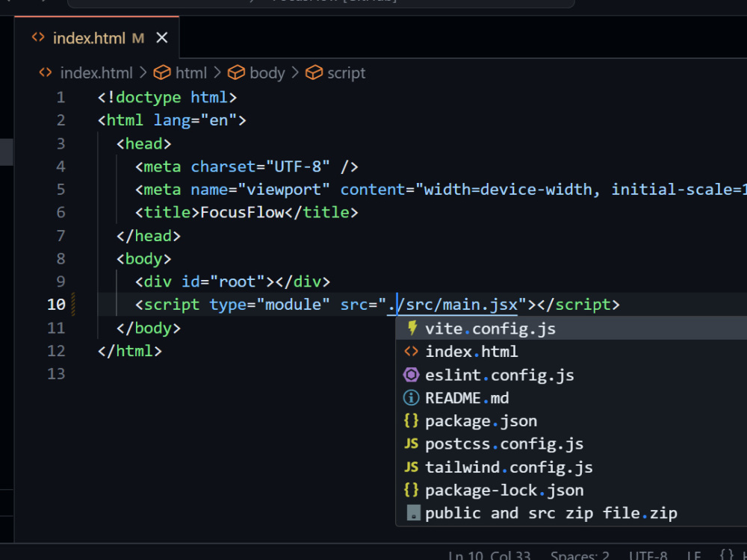Screen dimensions: 747x560
Task: Click the ESLint hexagon icon
Action: pos(411,375)
